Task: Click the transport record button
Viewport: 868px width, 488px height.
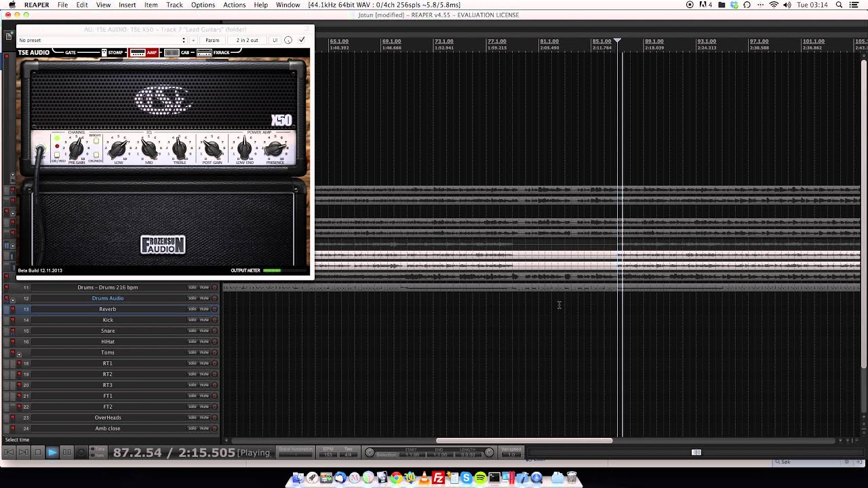Action: (x=81, y=452)
